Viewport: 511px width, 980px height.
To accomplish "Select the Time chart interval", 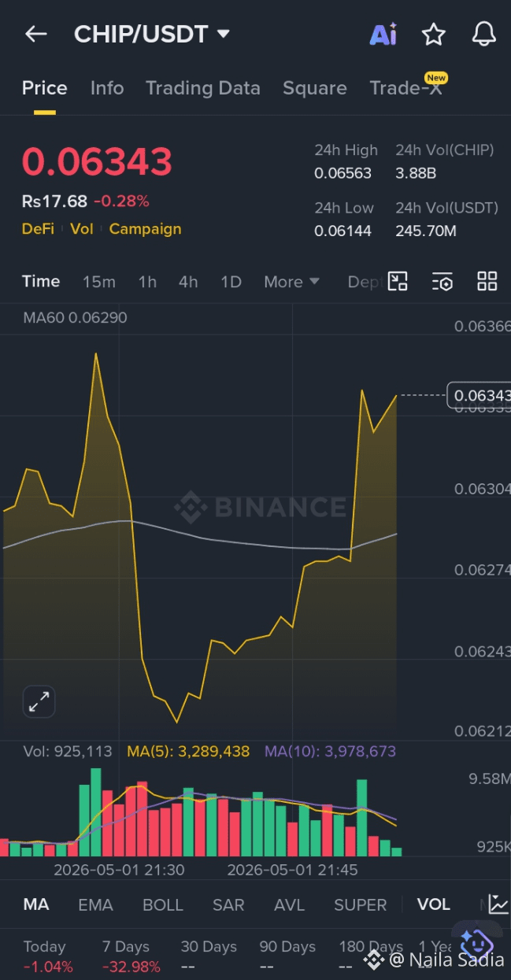I will pyautogui.click(x=41, y=282).
